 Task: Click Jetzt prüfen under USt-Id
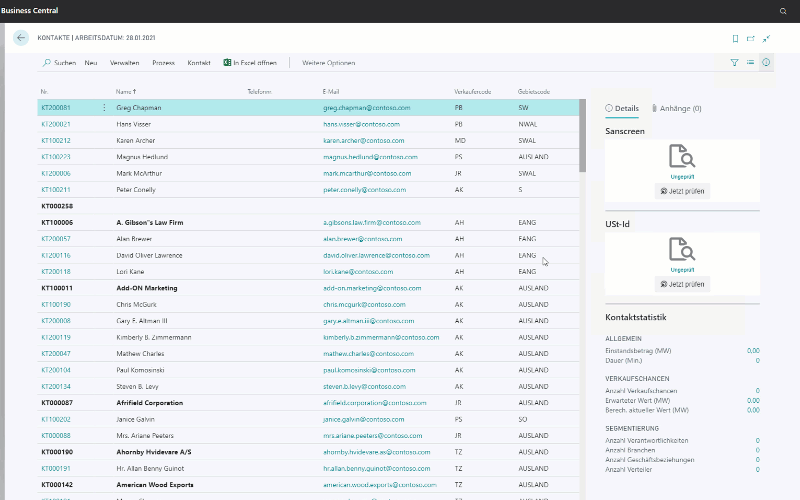pyautogui.click(x=682, y=284)
